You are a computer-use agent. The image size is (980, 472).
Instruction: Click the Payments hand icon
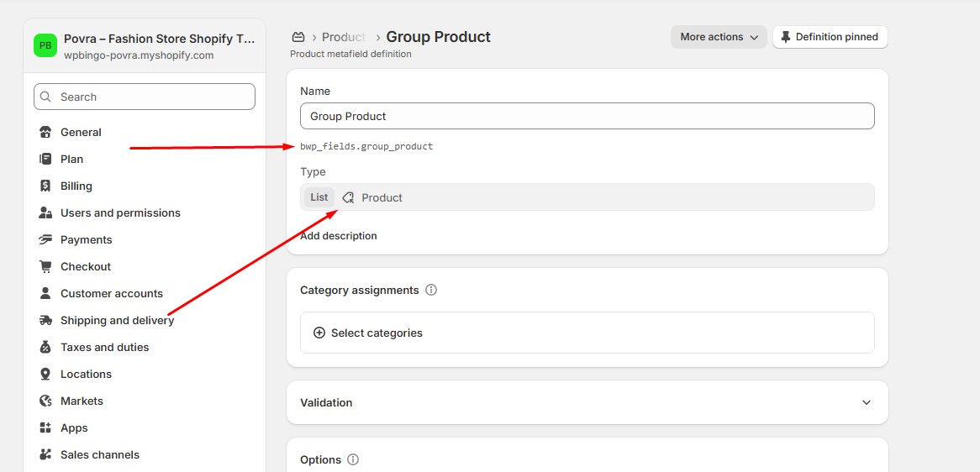pyautogui.click(x=45, y=239)
